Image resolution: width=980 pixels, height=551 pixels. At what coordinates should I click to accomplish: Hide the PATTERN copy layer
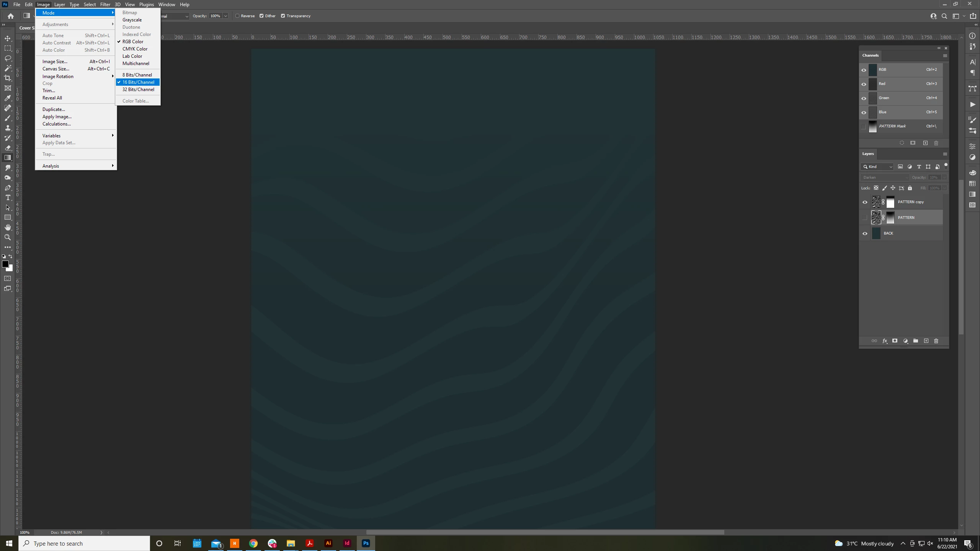click(865, 202)
